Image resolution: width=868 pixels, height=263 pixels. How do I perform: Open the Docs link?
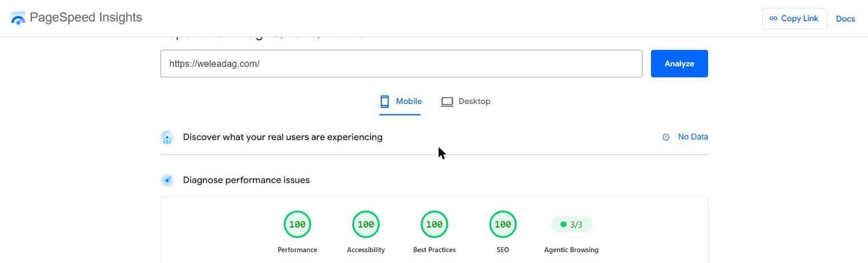845,18
